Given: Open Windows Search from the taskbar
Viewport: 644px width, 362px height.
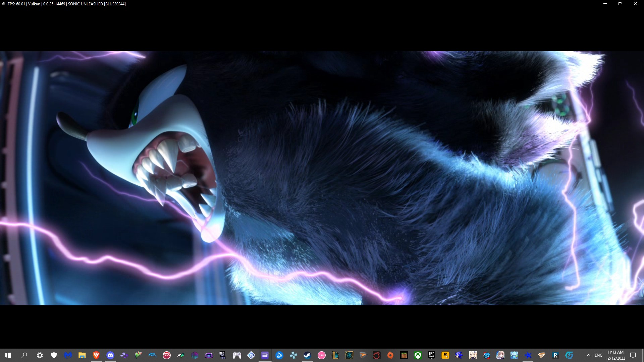Looking at the screenshot, I should [24, 355].
